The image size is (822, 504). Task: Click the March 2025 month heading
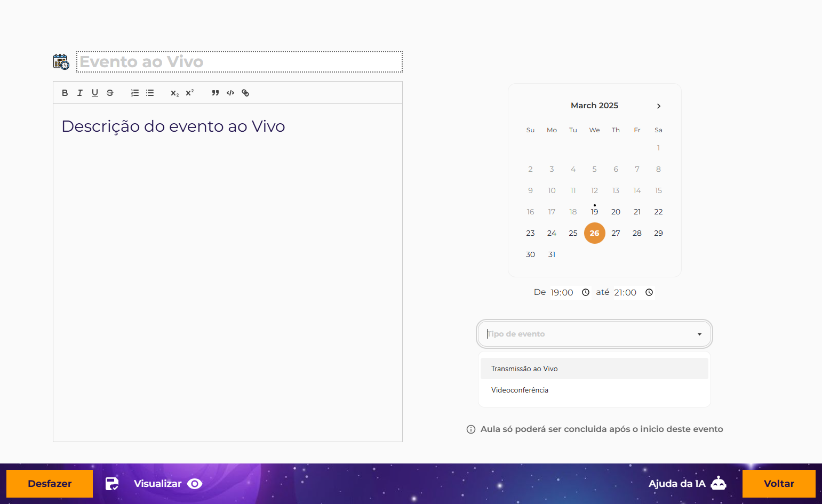coord(594,106)
